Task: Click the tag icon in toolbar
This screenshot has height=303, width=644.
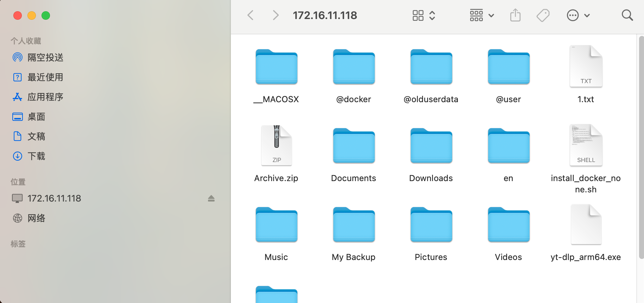Action: 543,15
